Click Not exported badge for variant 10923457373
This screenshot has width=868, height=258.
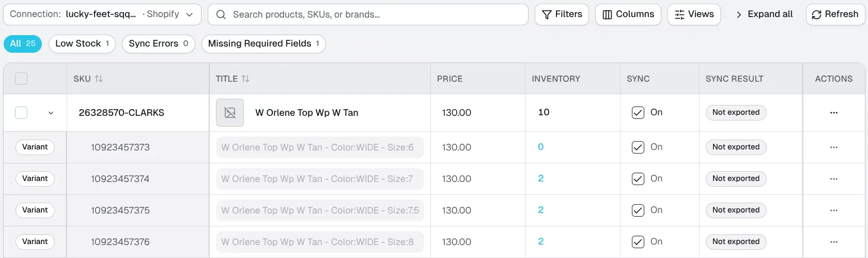click(x=736, y=147)
